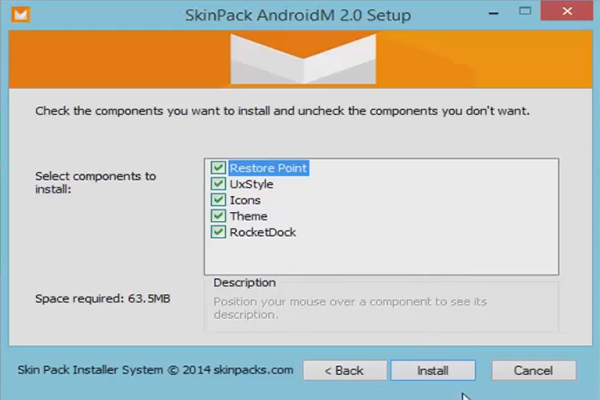Click the Space required: 63.5MB text

103,299
